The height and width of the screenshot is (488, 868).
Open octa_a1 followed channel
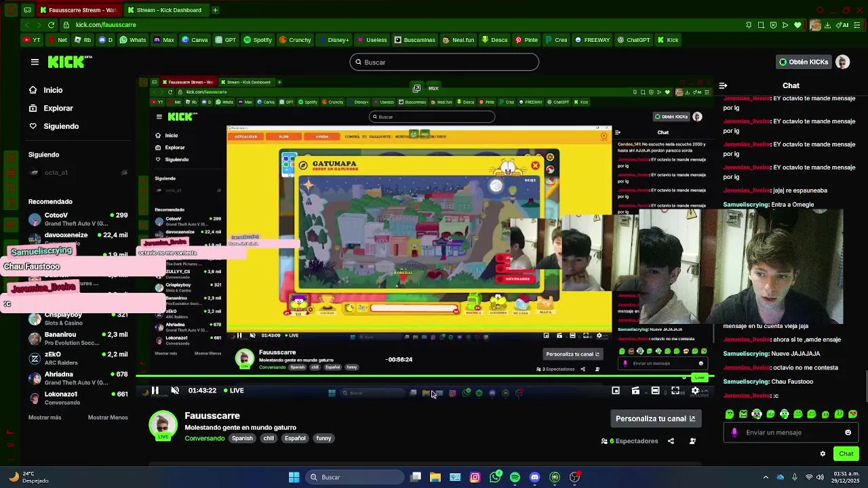click(78, 173)
